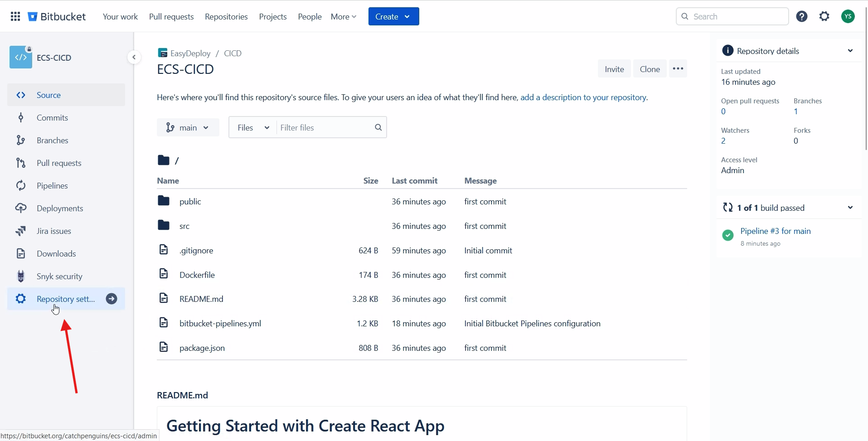Click the Pull requests sidebar icon

click(21, 163)
